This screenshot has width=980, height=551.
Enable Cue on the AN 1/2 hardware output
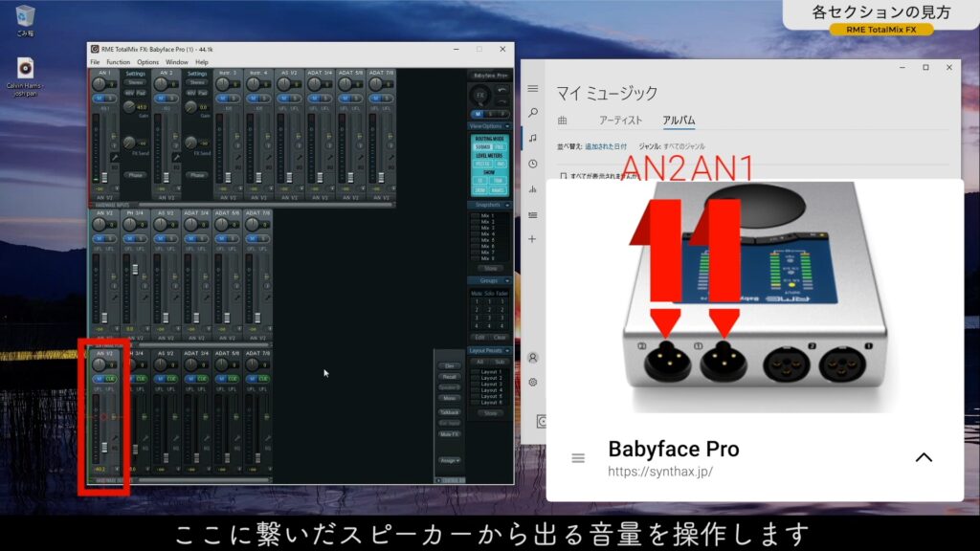point(110,379)
